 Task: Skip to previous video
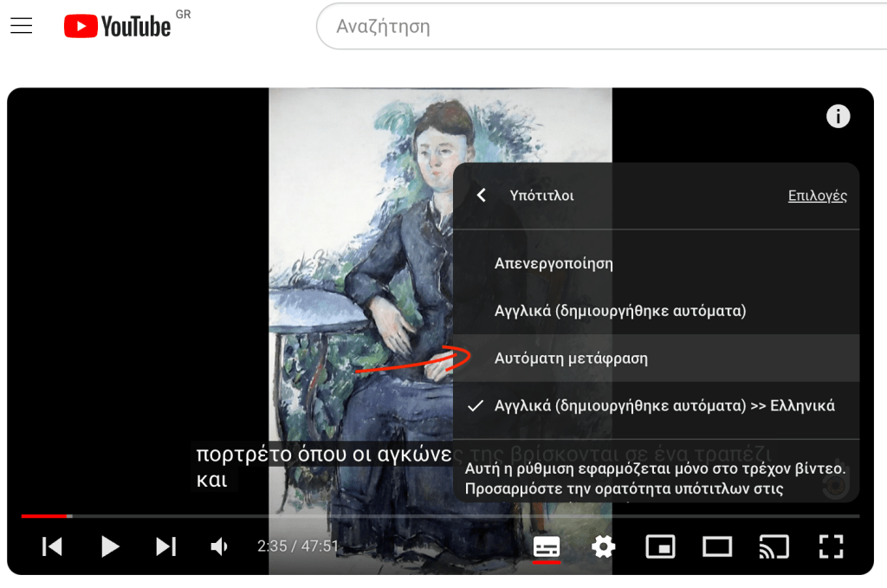pos(52,546)
